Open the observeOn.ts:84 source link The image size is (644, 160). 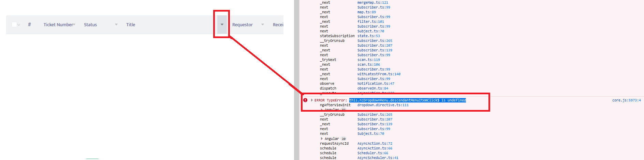372,88
